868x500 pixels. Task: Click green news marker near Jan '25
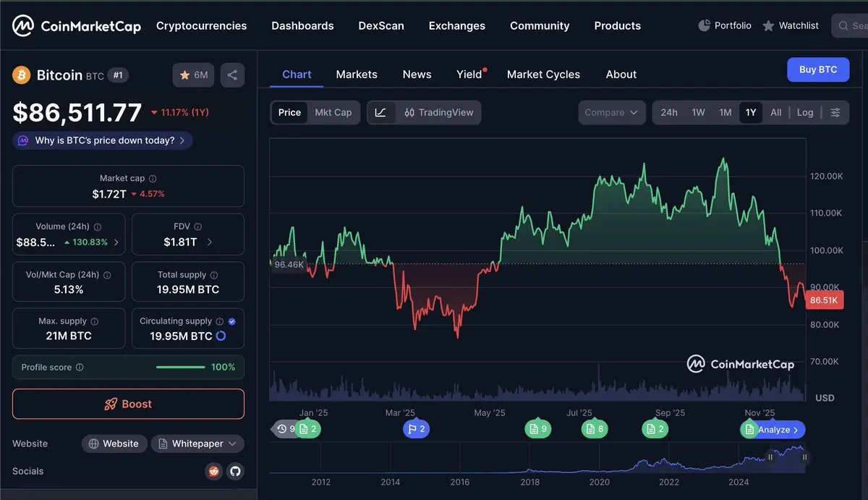(308, 429)
